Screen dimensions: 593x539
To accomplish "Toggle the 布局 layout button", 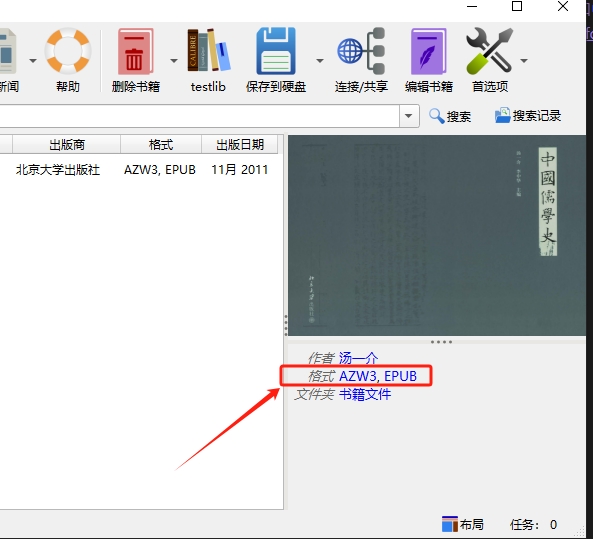I will point(463,525).
